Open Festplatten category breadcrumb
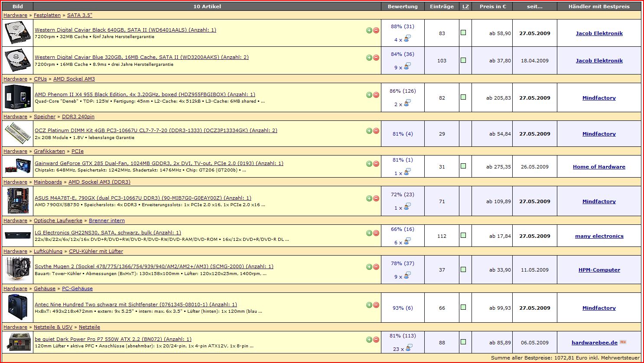Image resolution: width=644 pixels, height=363 pixels. click(x=47, y=15)
